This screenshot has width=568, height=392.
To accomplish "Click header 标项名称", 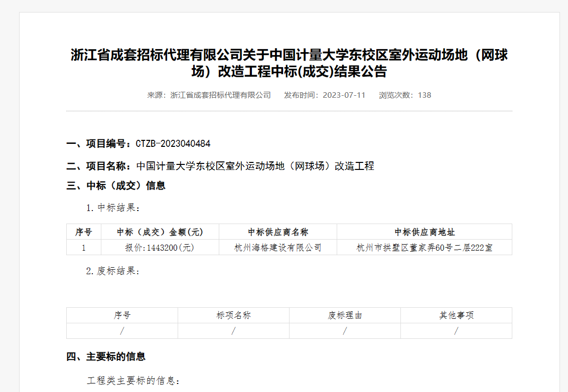I will coord(234,315).
